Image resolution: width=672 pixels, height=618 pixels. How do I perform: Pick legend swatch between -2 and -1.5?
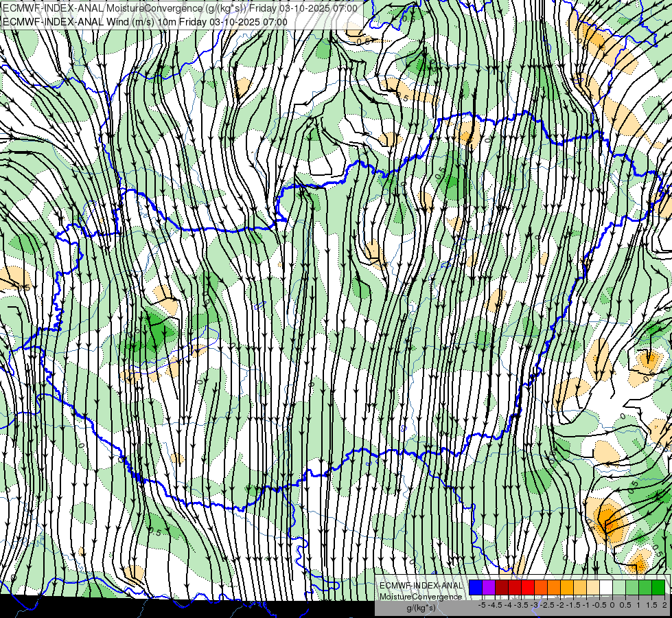(567, 588)
